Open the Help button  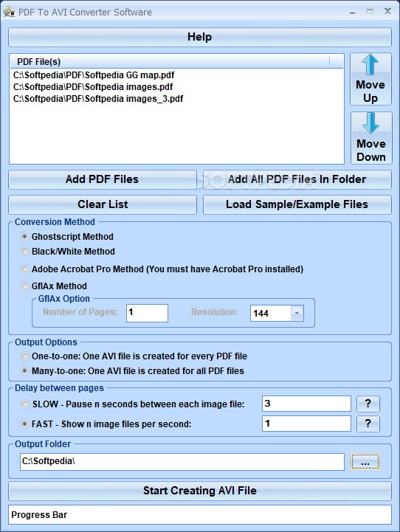coord(200,37)
